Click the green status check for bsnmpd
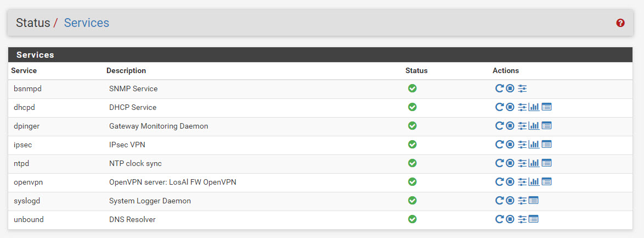The image size is (644, 238). (x=413, y=88)
